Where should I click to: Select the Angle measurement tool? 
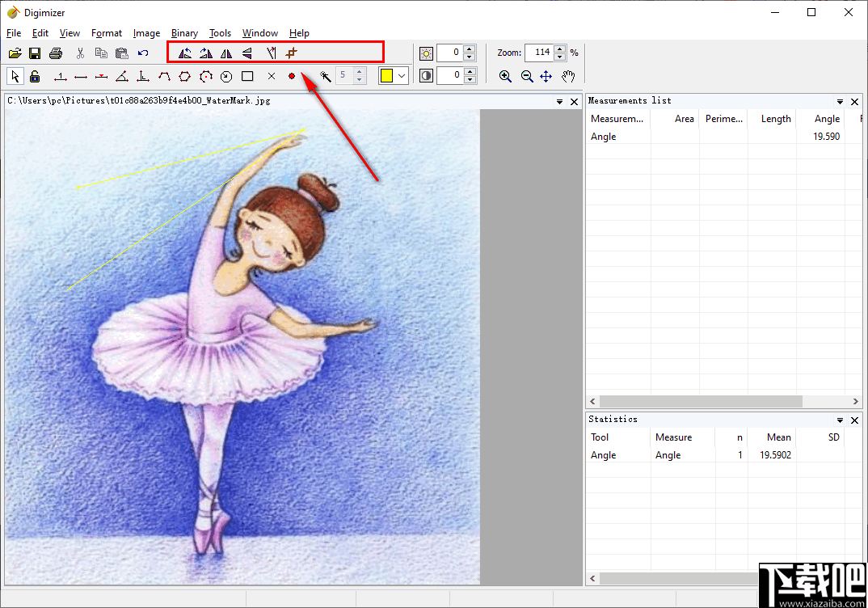pyautogui.click(x=121, y=76)
